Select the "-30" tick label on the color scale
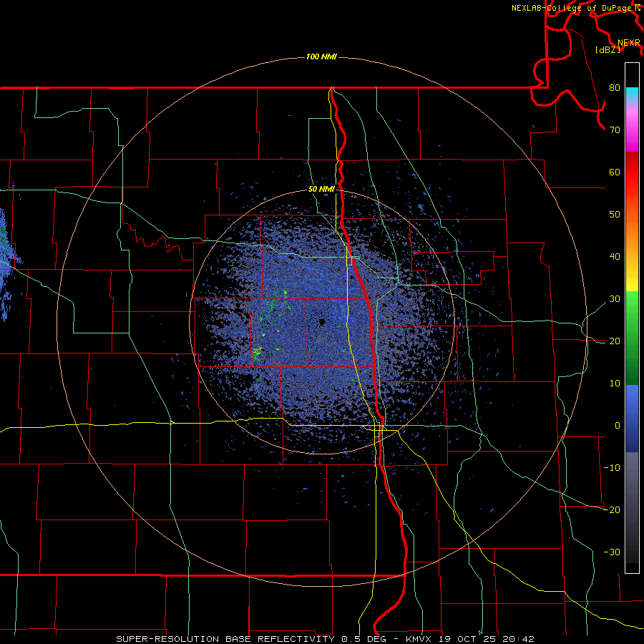Viewport: 644px width, 644px height. 612,552
